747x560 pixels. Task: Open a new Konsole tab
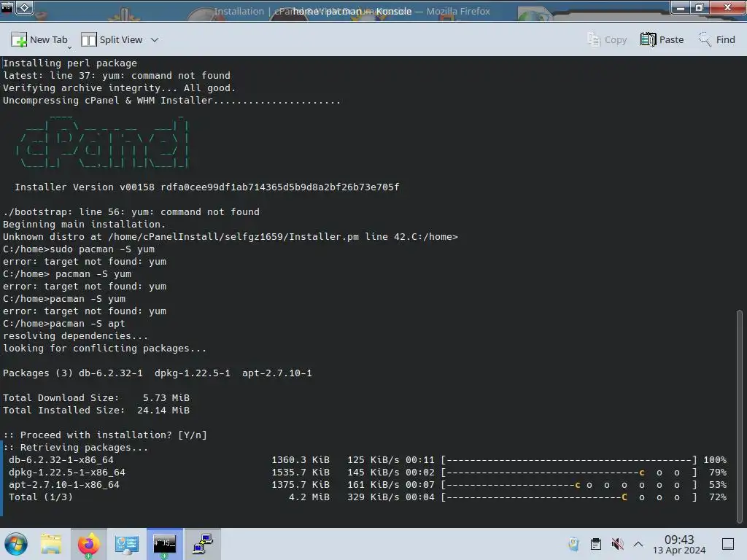(39, 40)
